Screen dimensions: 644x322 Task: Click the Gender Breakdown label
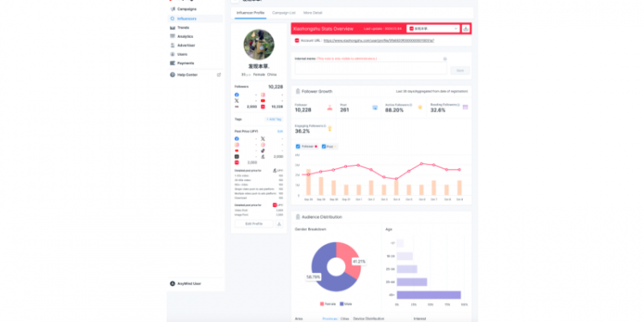coord(311,229)
